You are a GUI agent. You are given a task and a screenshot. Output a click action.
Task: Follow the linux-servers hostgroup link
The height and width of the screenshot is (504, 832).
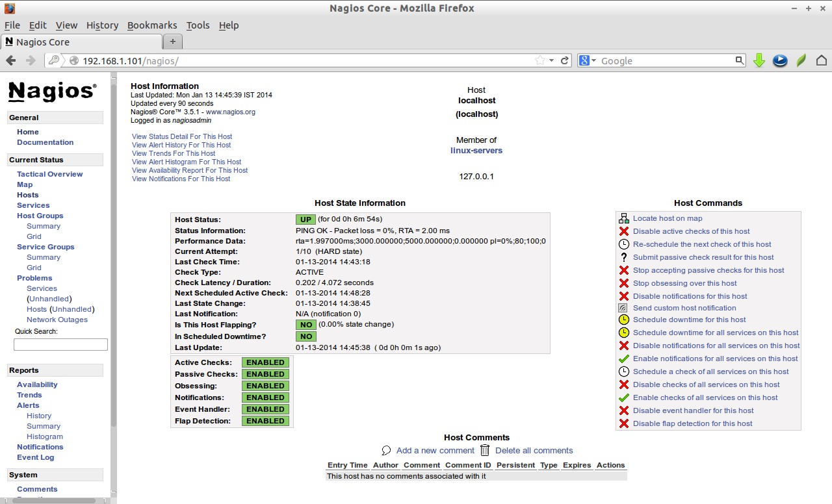476,151
